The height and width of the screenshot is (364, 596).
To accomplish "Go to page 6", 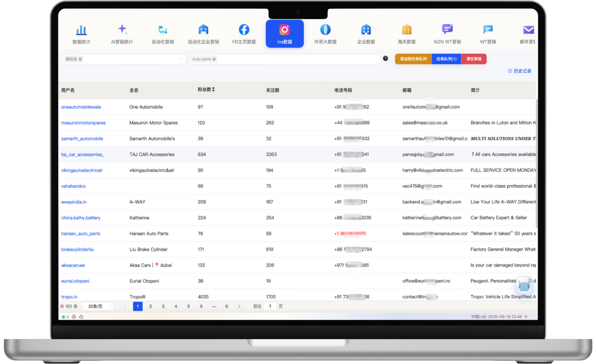I will pos(201,307).
